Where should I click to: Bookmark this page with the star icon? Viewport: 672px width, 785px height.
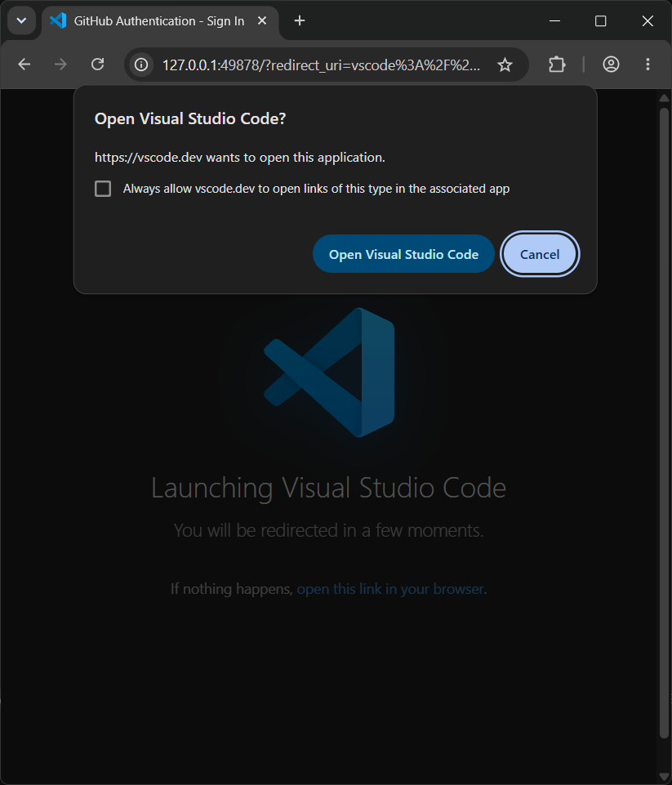(505, 65)
